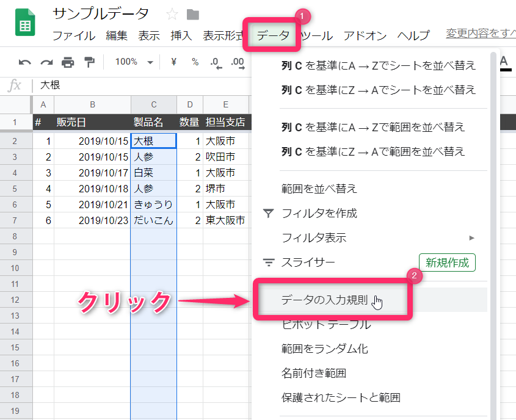This screenshot has height=420, width=516.
Task: Open the 挿入 menu
Action: point(181,35)
